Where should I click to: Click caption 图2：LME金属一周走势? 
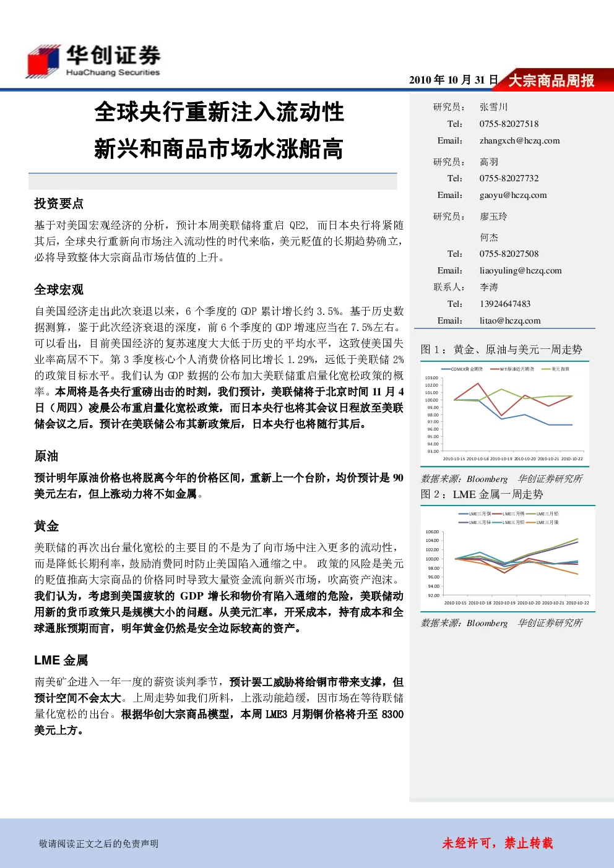482,494
